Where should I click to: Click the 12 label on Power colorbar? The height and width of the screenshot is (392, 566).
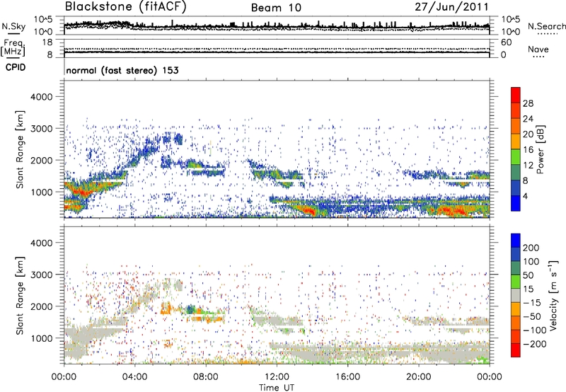pyautogui.click(x=528, y=165)
